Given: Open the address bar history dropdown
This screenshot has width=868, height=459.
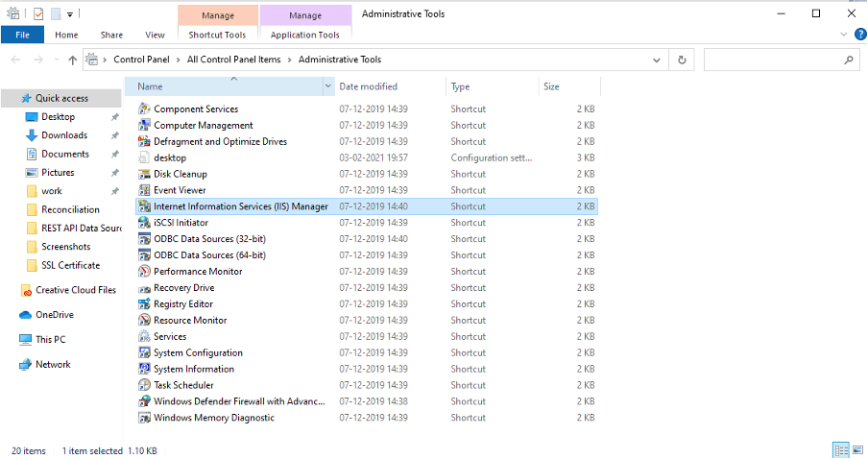Looking at the screenshot, I should tap(659, 60).
